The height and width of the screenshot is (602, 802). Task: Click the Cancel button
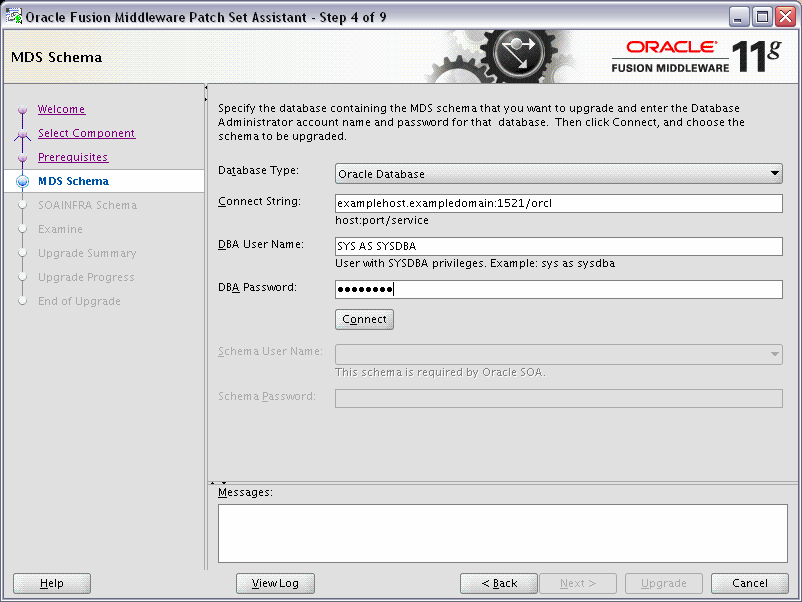(749, 583)
